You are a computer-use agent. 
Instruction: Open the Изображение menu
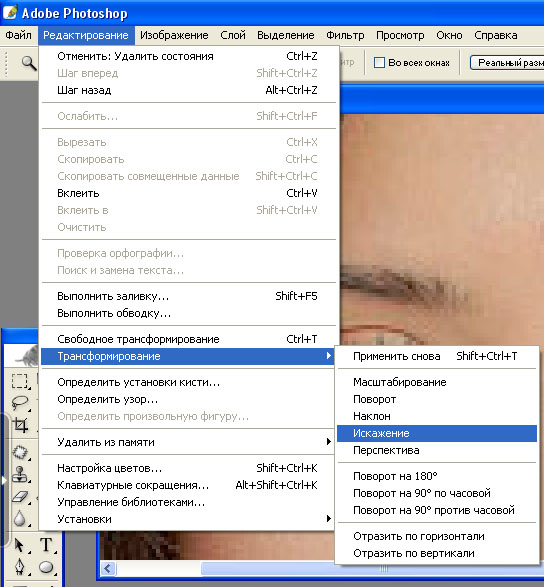[x=174, y=35]
